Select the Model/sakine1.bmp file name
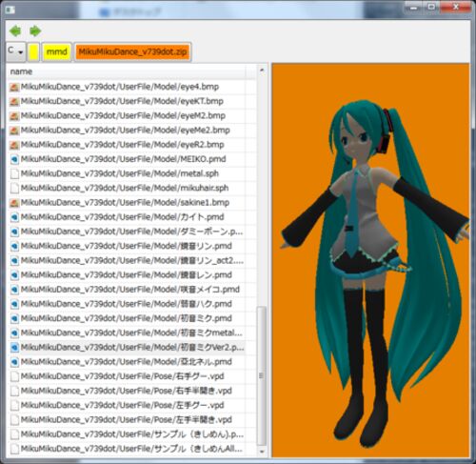 [125, 203]
